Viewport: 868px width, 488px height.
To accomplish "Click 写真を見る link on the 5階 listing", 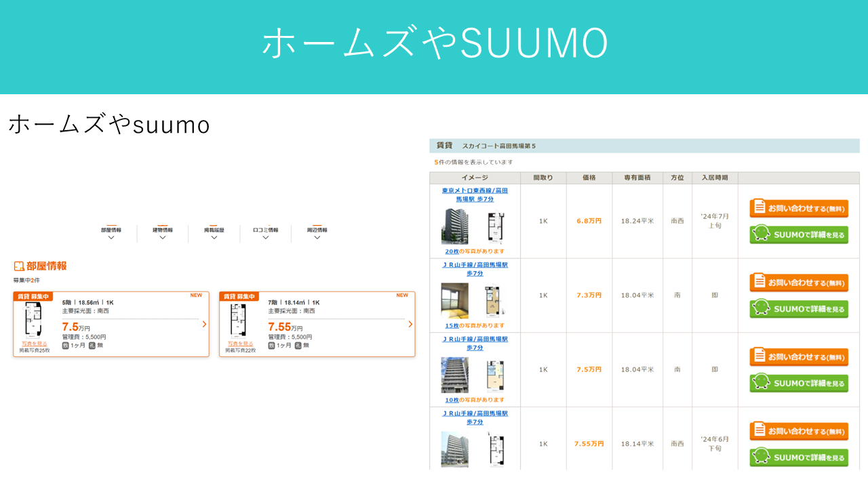I will (x=34, y=344).
